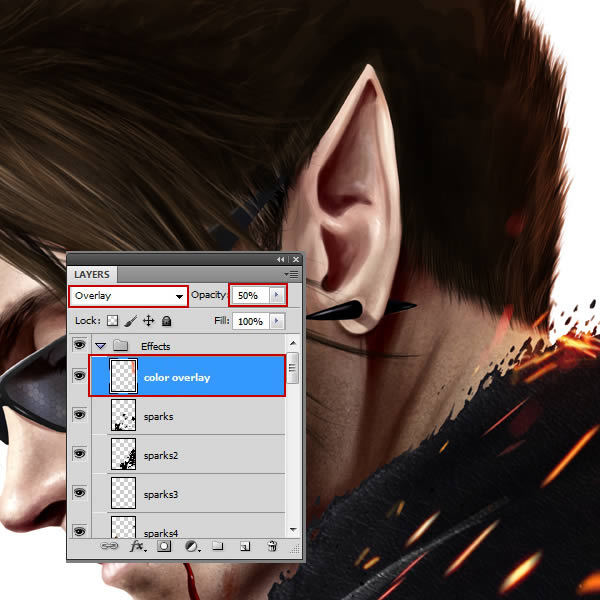Screen dimensions: 600x600
Task: Click the sparks3 layer thumbnail
Action: tap(123, 493)
